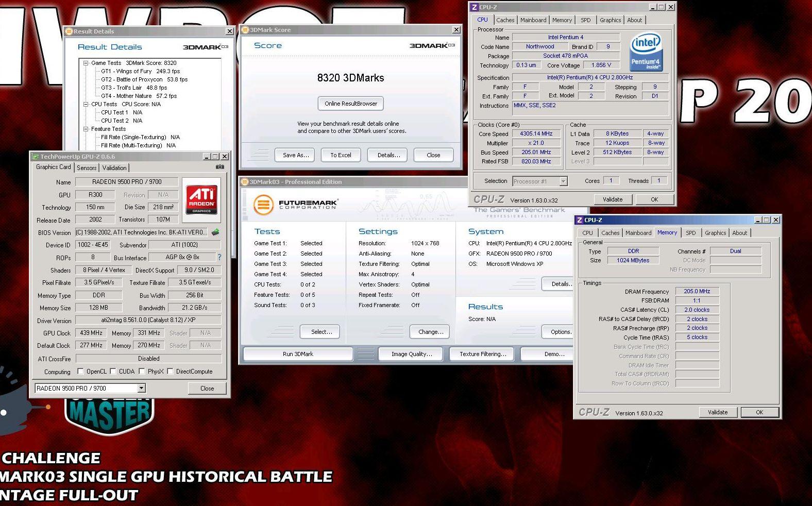812x506 pixels.
Task: Click the GPU-Z title bar icon
Action: pyautogui.click(x=36, y=157)
